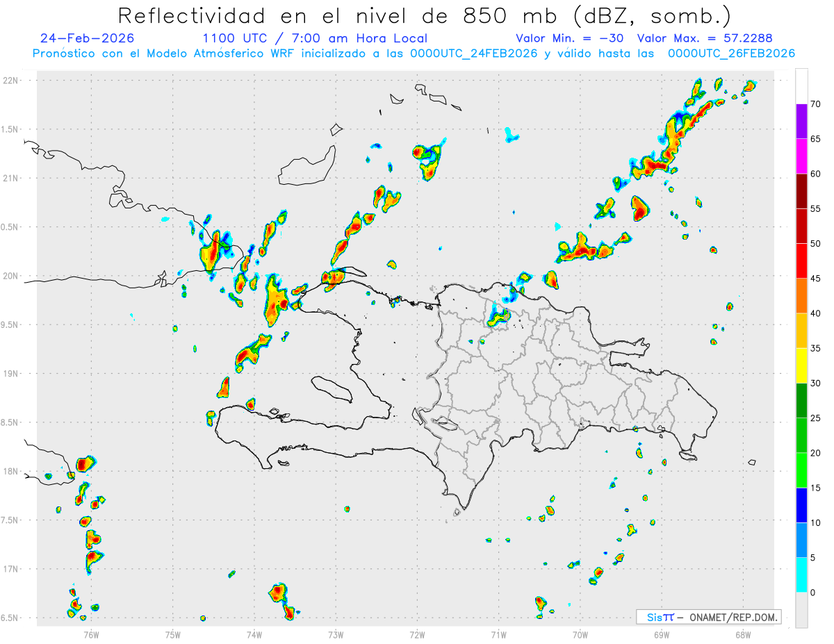The height and width of the screenshot is (644, 834).
Task: Click the gray below-zero color bar segment
Action: click(x=801, y=610)
